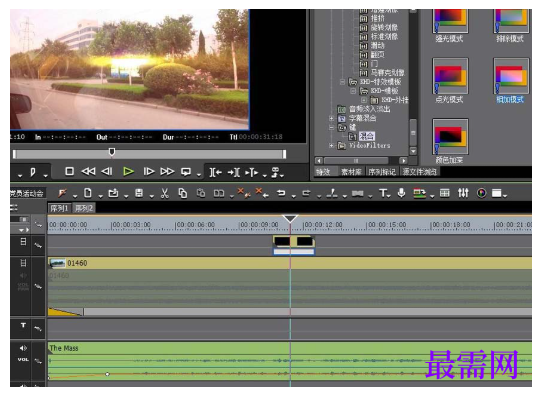Open the 特效 effects tab
This screenshot has height=396, width=537.
click(x=323, y=172)
